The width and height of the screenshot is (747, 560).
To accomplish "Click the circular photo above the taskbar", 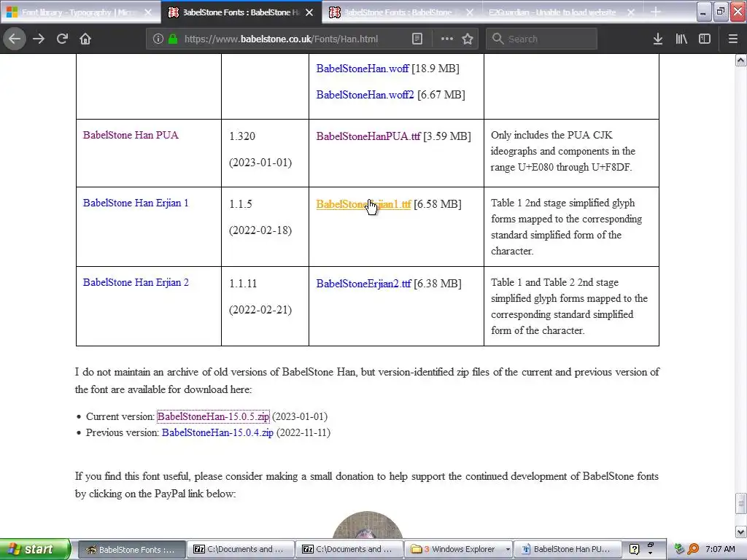I will click(x=368, y=525).
